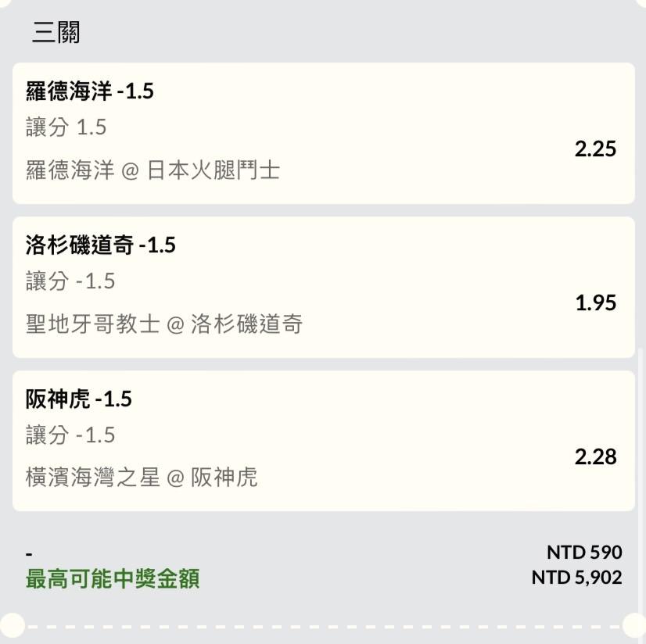Click the 讓分 1.5 label in first card

pyautogui.click(x=66, y=127)
